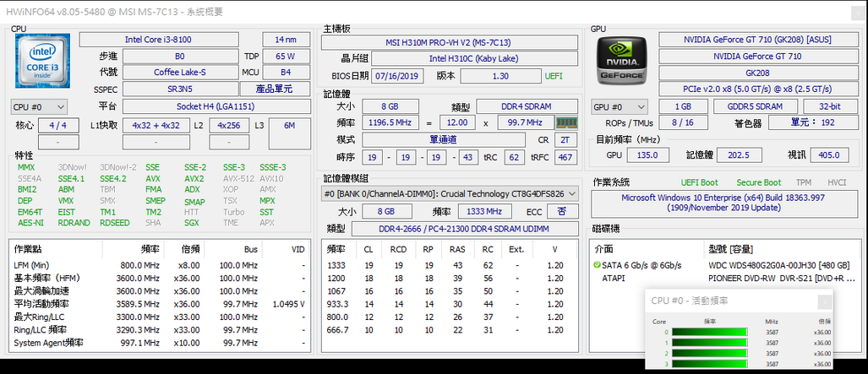
Task: Click the BIOS date 07/16/2019 field
Action: [397, 76]
